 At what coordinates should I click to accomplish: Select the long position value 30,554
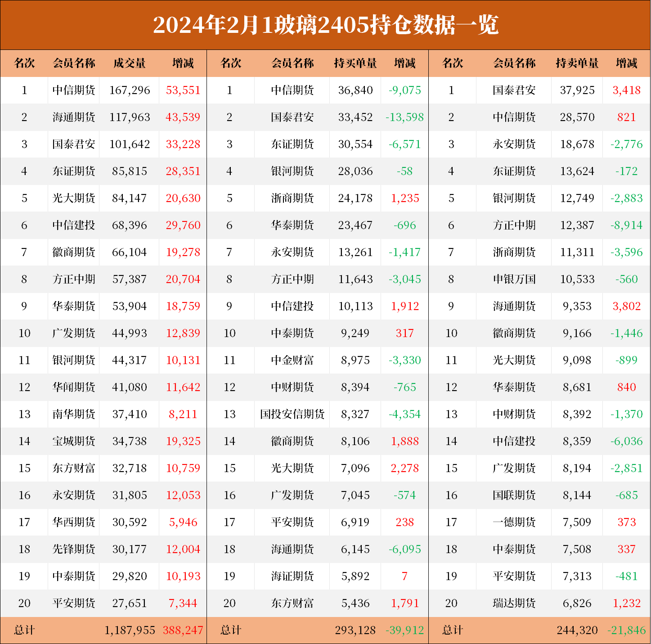(355, 144)
